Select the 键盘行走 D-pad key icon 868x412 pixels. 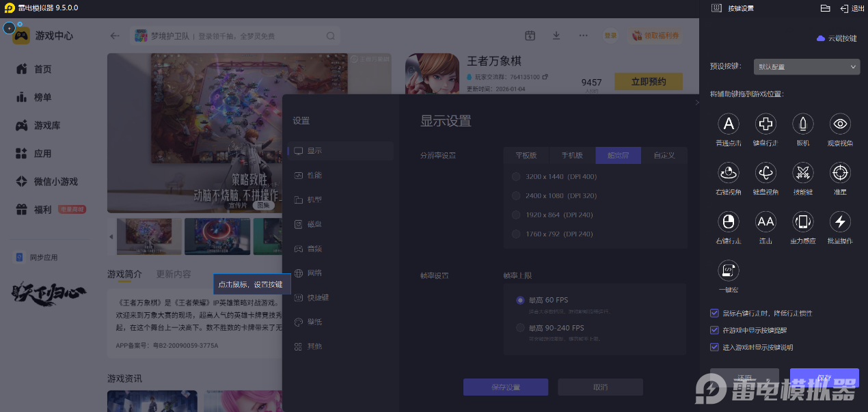(765, 124)
